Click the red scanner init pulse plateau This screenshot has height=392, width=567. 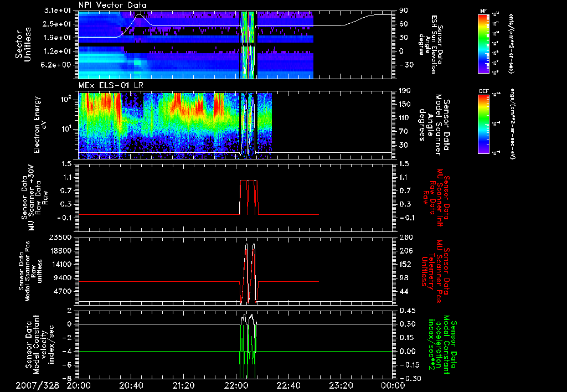[x=249, y=180]
